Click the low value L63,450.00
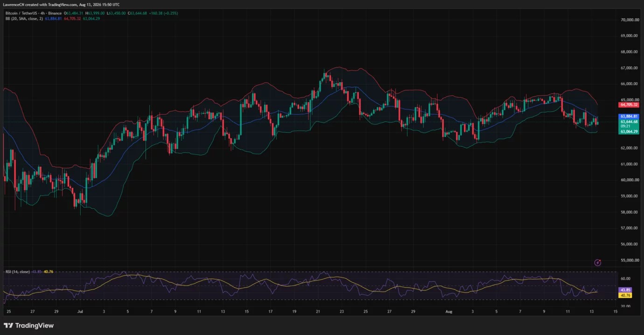Screen dimensions: 644x335 (116, 13)
